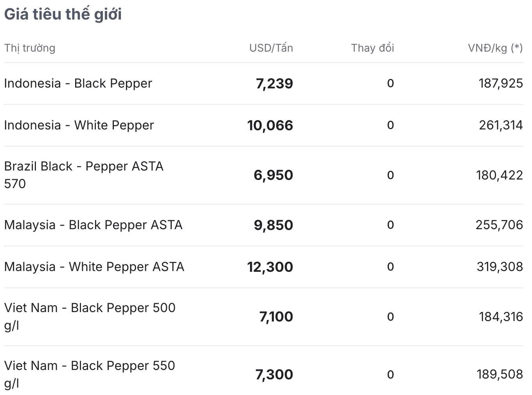Click the 7,239 USD price value
532x395 pixels.
coord(274,83)
